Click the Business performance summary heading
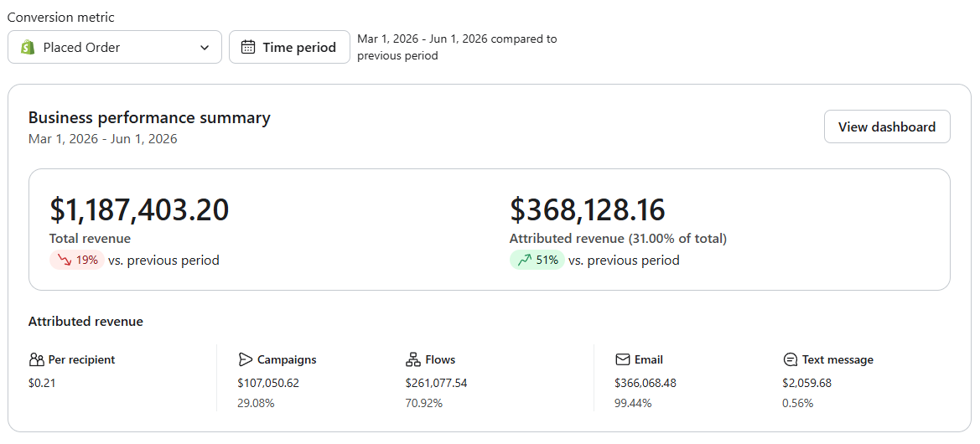Image resolution: width=980 pixels, height=444 pixels. 149,117
